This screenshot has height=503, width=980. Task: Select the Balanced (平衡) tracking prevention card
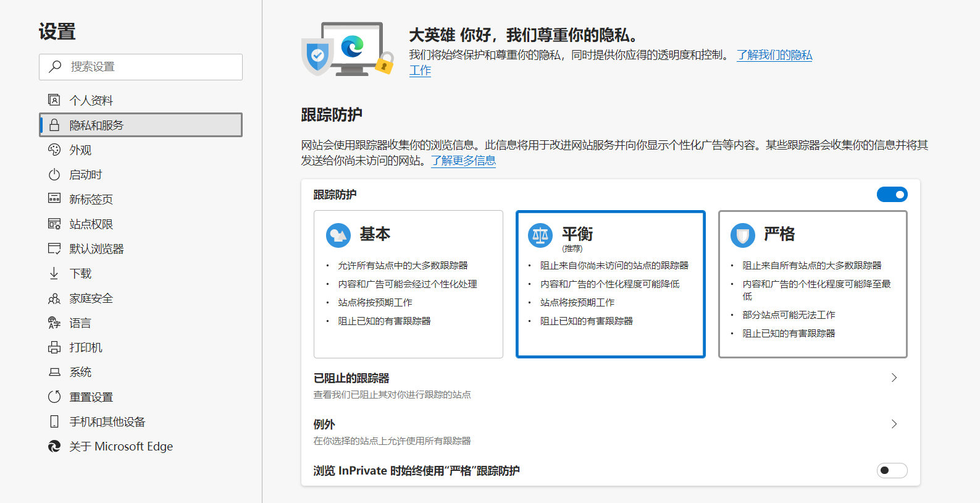tap(610, 284)
